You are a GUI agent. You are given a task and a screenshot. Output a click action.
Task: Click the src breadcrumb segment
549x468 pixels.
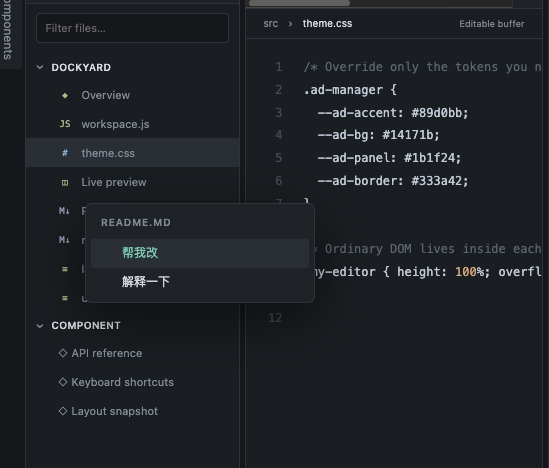271,23
